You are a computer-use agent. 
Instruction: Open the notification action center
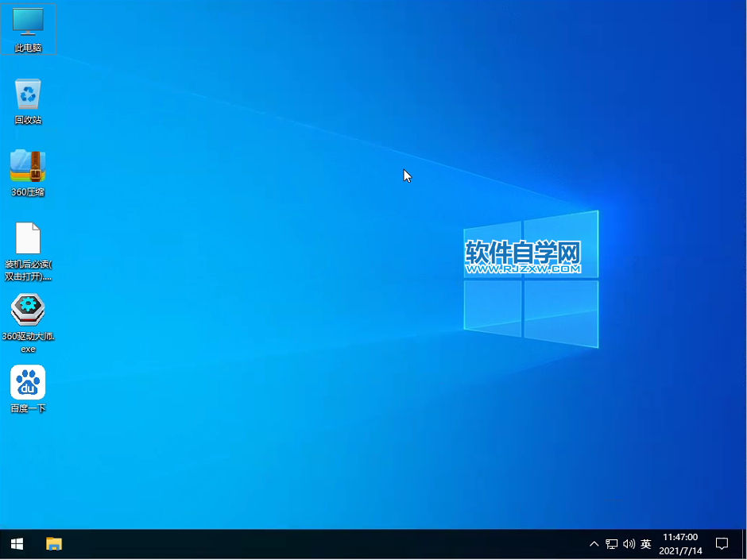point(722,543)
